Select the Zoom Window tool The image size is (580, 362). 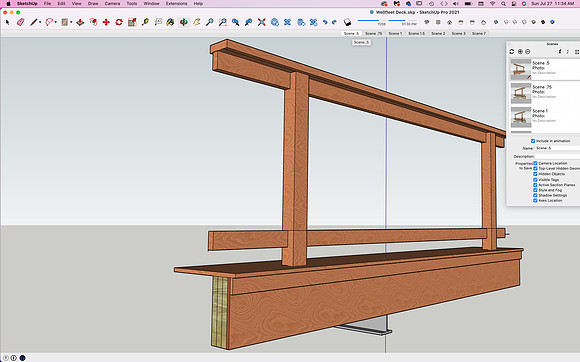tap(222, 23)
